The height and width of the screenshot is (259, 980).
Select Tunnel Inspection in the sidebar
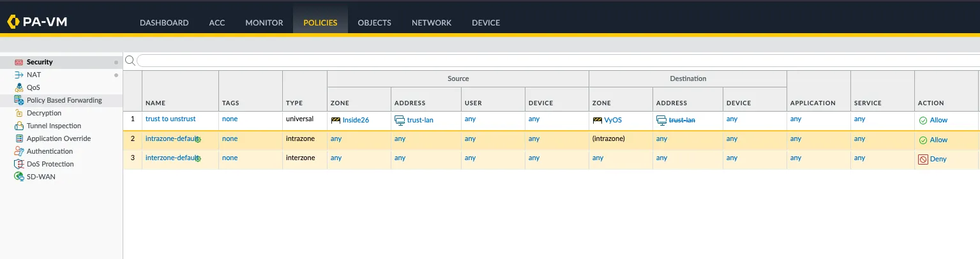point(54,126)
